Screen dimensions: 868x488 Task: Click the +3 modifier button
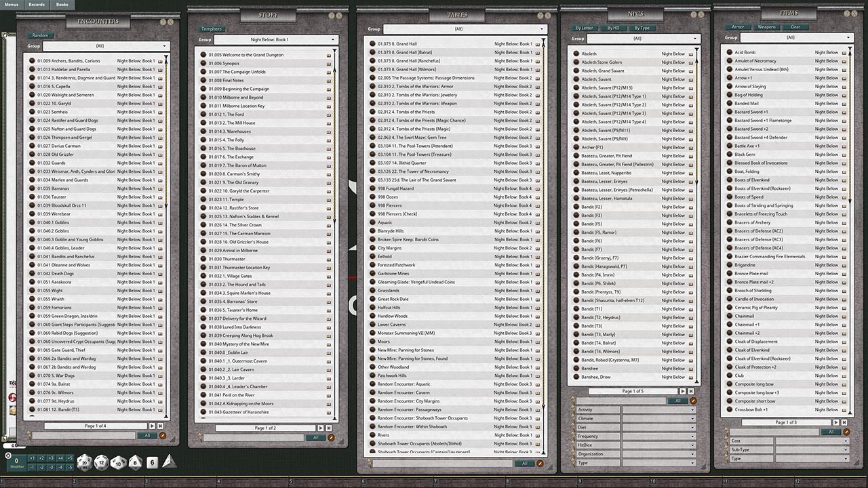click(52, 458)
